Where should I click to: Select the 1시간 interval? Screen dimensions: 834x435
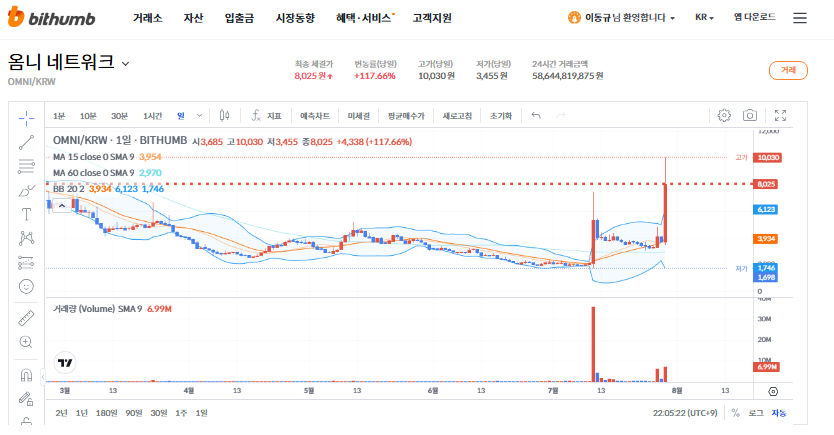click(x=153, y=116)
